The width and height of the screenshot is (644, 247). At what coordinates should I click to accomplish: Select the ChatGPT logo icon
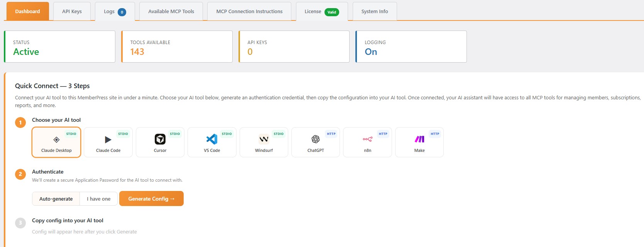tap(316, 139)
